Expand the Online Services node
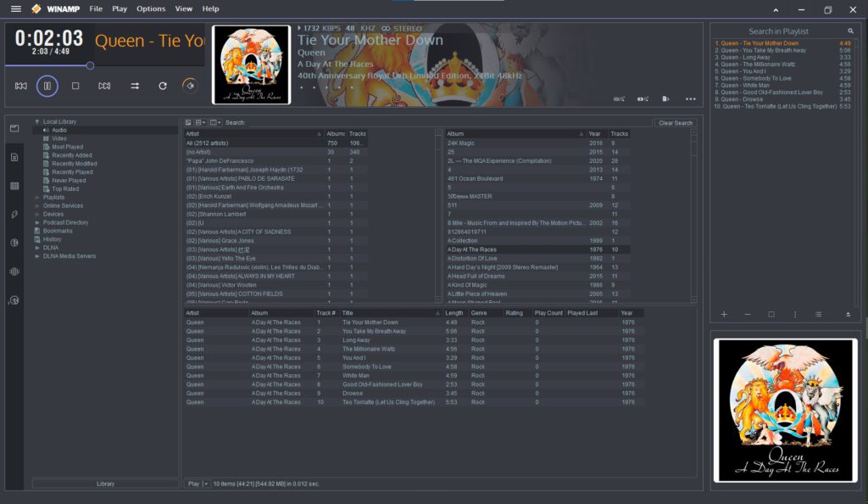 (x=37, y=205)
